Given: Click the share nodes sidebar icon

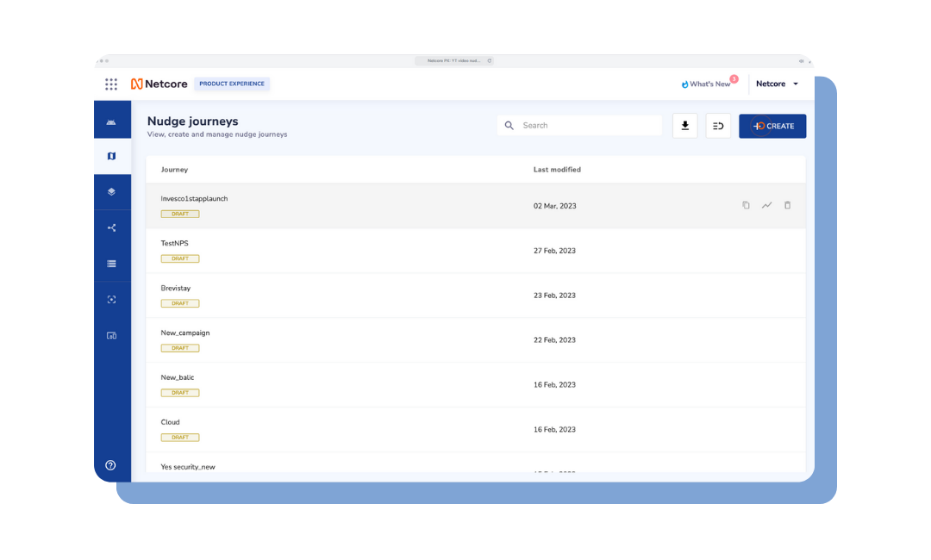Looking at the screenshot, I should (111, 228).
